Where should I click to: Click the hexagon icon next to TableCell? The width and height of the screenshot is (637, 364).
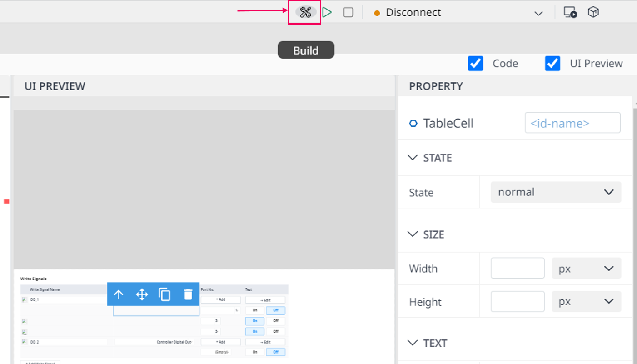pos(413,123)
